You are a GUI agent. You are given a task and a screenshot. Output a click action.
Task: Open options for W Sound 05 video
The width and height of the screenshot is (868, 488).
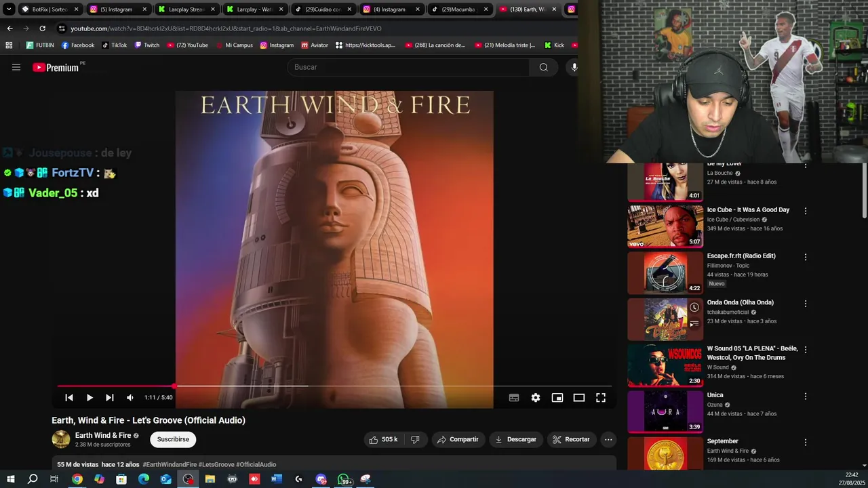pyautogui.click(x=806, y=350)
